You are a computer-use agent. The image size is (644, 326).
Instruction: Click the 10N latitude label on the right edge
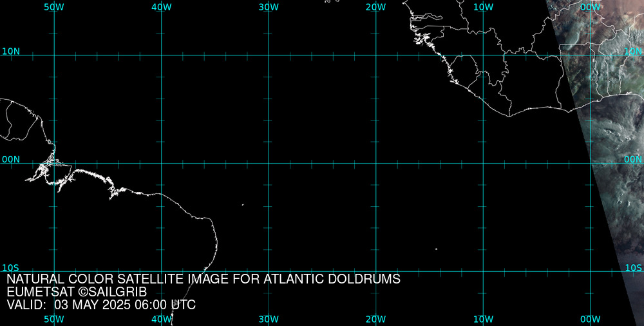coord(633,52)
